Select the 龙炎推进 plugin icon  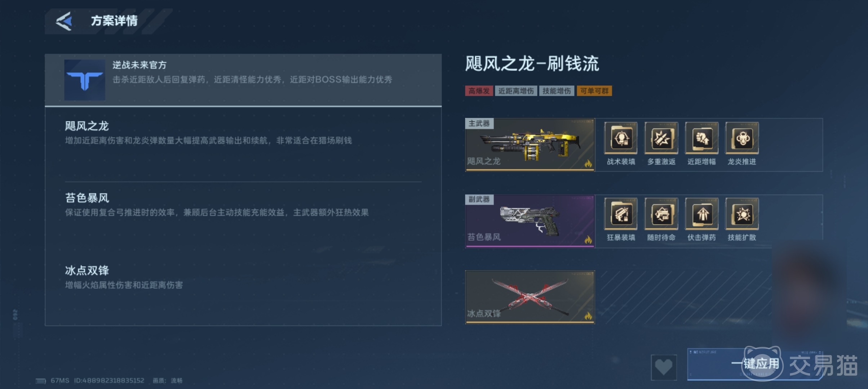[742, 138]
